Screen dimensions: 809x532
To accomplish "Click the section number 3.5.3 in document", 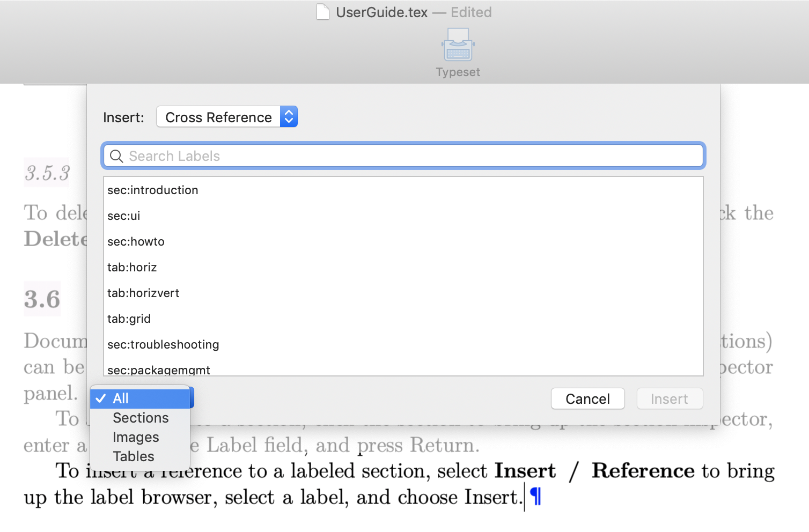I will coord(47,173).
